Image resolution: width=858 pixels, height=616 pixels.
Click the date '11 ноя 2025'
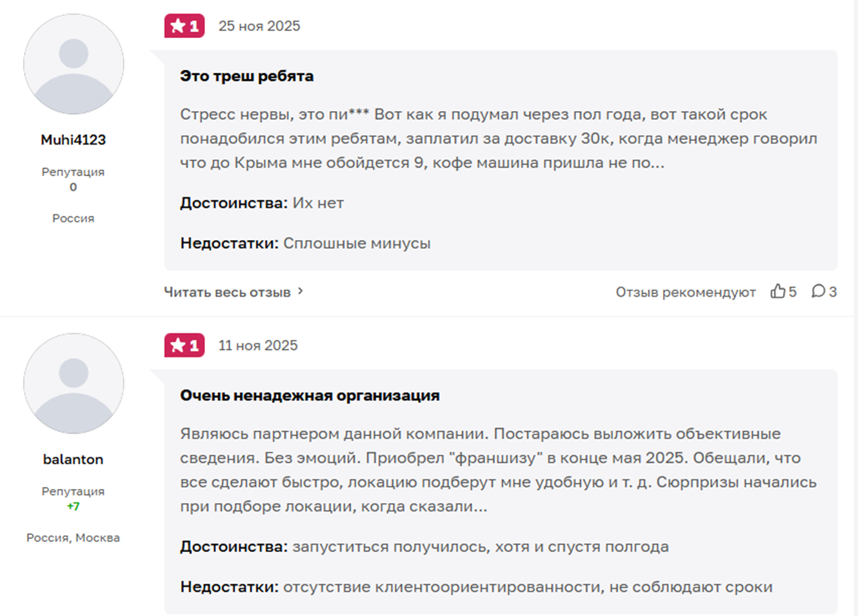[258, 345]
